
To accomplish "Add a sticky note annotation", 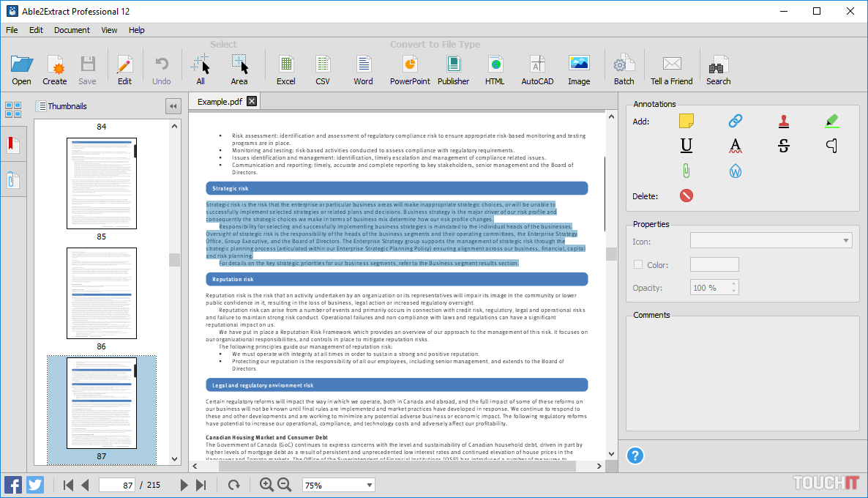I will tap(686, 121).
